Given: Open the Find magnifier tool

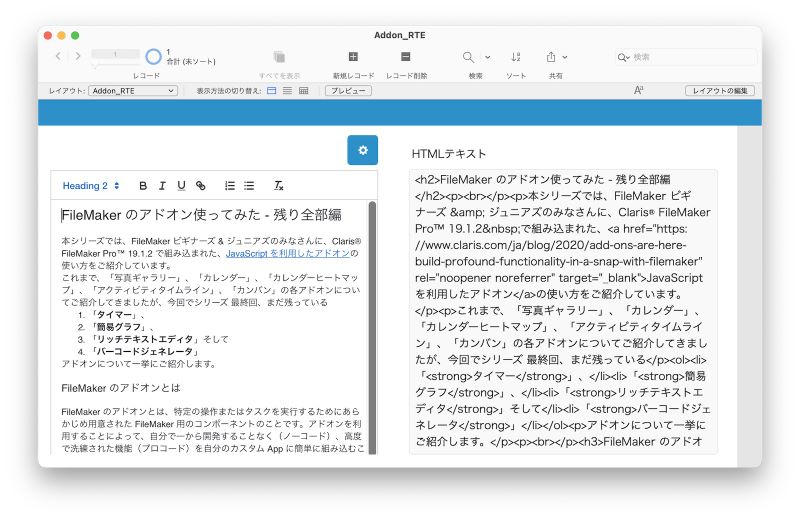Looking at the screenshot, I should click(468, 57).
